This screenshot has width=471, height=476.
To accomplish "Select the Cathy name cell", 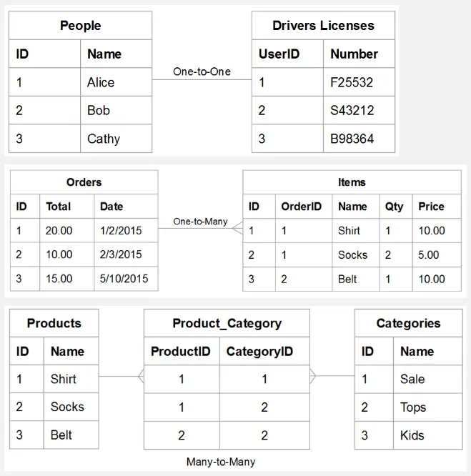I will click(x=104, y=139).
